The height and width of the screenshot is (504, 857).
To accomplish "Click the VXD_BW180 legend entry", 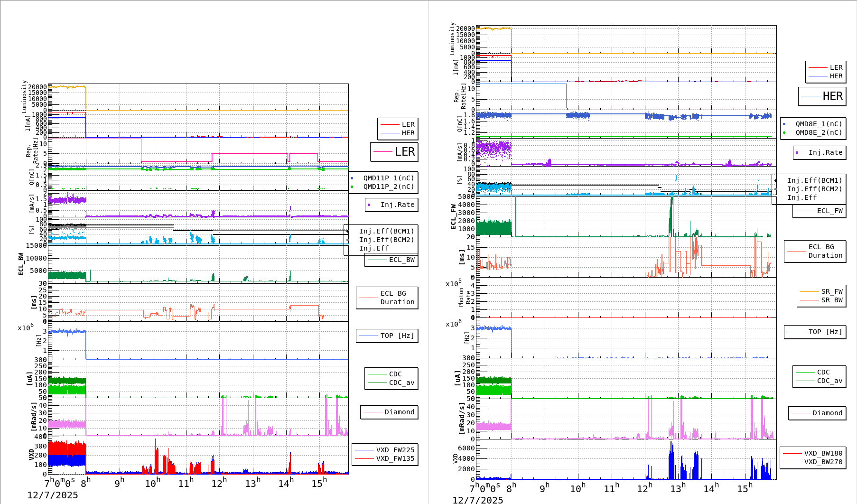I will (x=823, y=453).
